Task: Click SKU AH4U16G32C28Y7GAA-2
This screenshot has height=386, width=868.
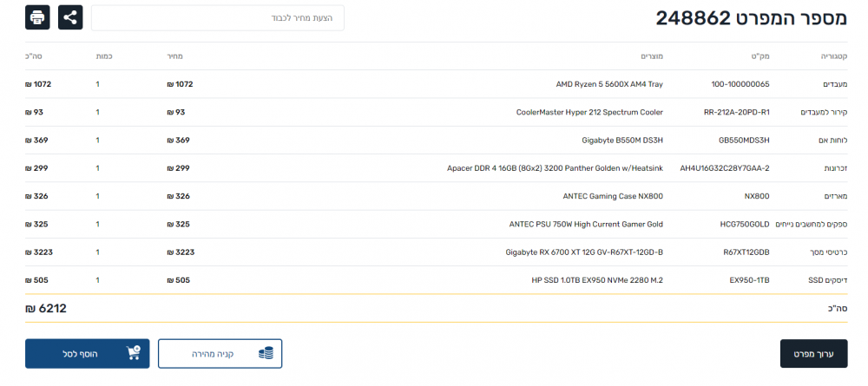Action: (725, 168)
